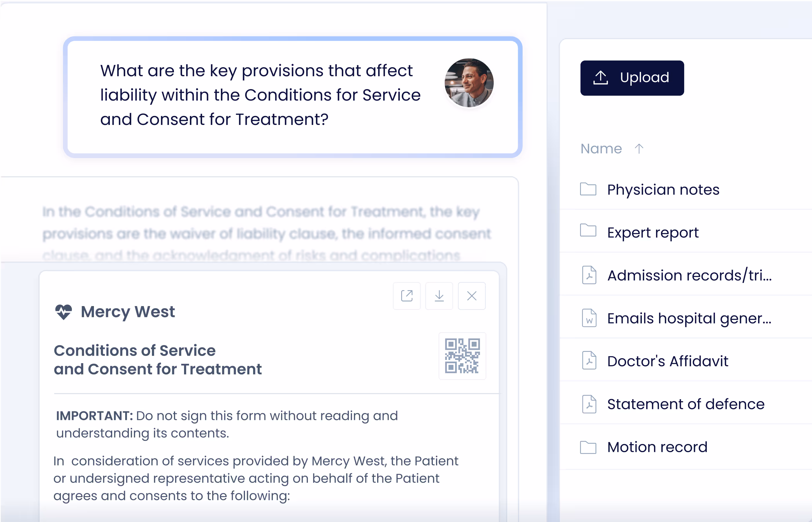This screenshot has height=522, width=812.
Task: Open the Admission records file
Action: click(x=689, y=275)
